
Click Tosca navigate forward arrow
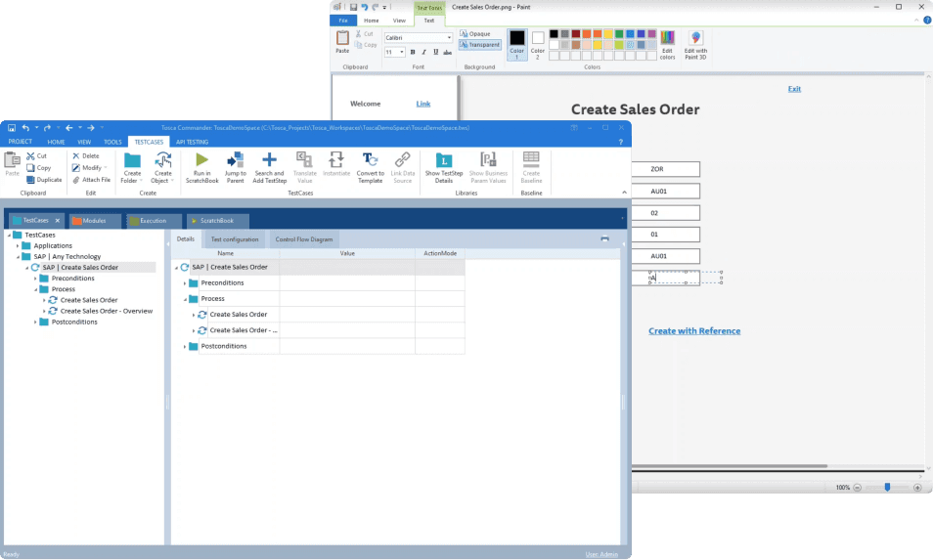(x=90, y=128)
